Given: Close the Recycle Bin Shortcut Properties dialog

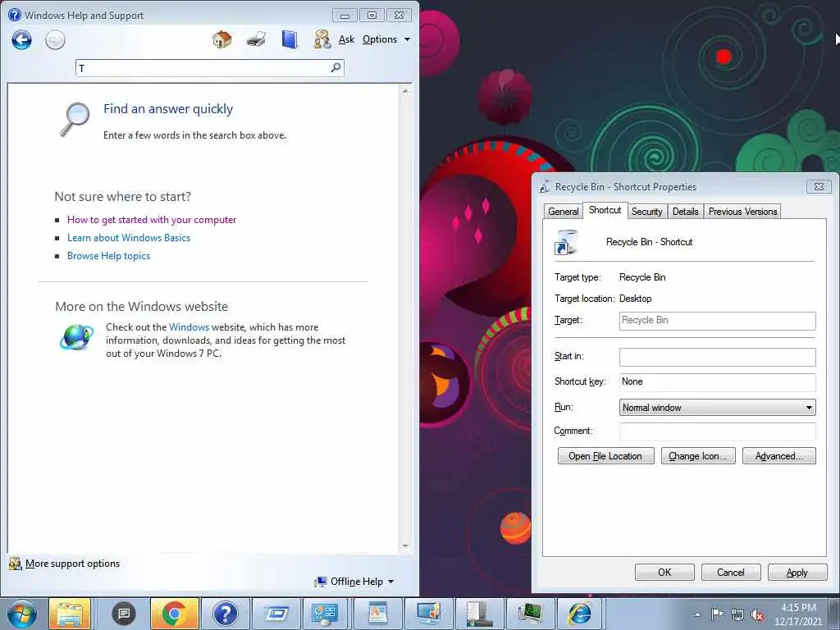Looking at the screenshot, I should click(819, 186).
